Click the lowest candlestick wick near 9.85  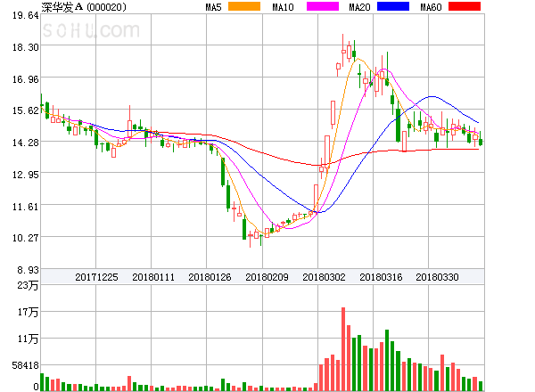(x=250, y=239)
